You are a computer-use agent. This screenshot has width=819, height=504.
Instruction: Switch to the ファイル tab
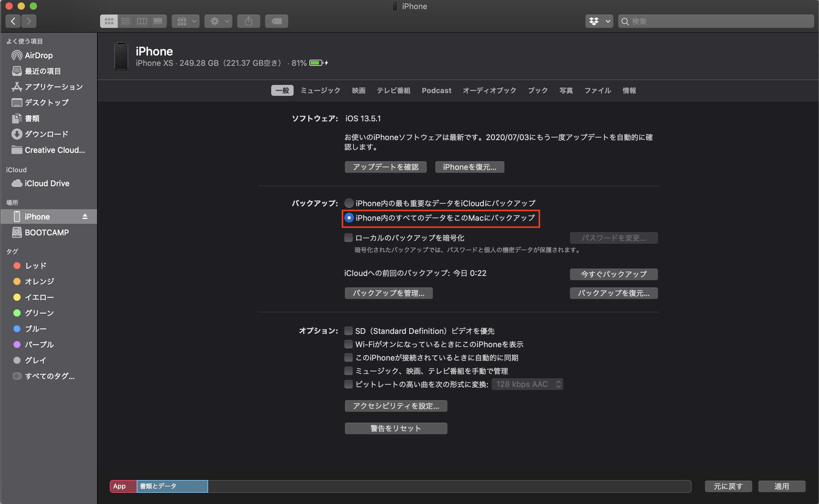tap(598, 90)
